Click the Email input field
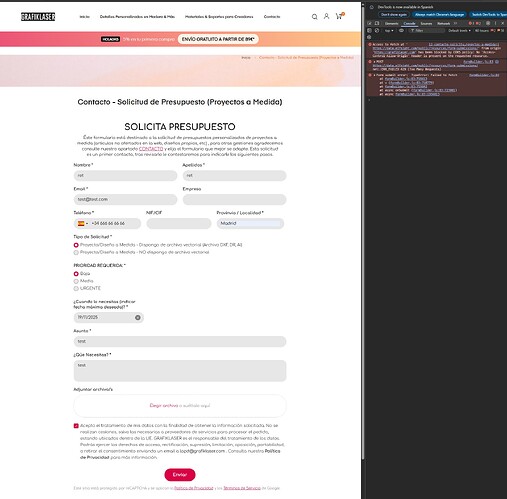 [x=125, y=200]
